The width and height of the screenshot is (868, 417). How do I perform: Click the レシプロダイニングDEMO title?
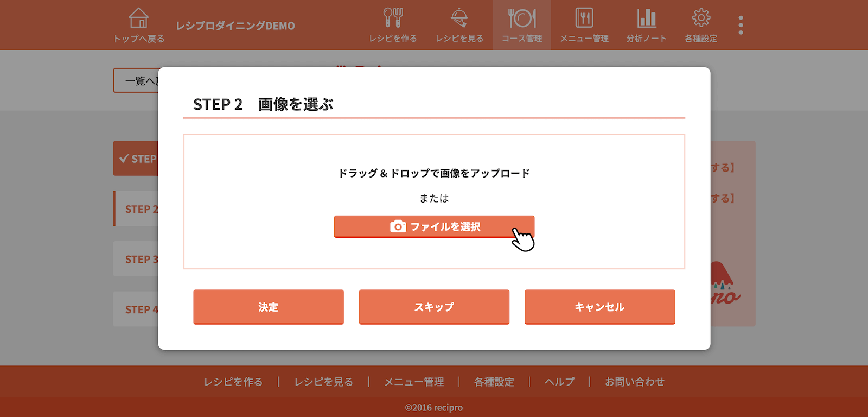point(235,26)
